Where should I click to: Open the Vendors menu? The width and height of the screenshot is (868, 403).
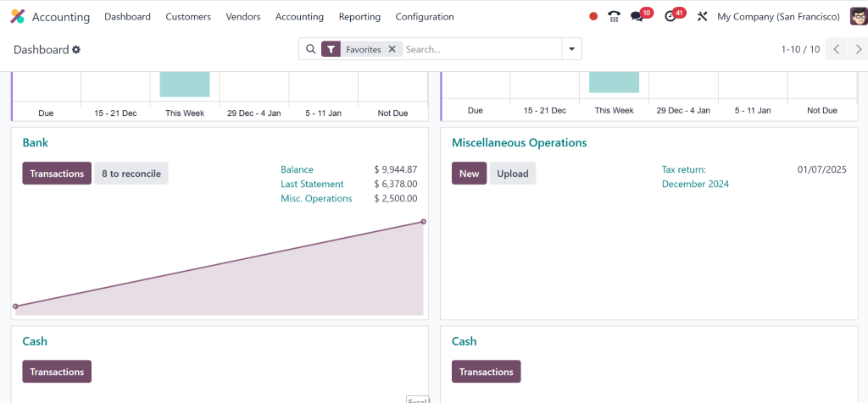point(243,17)
